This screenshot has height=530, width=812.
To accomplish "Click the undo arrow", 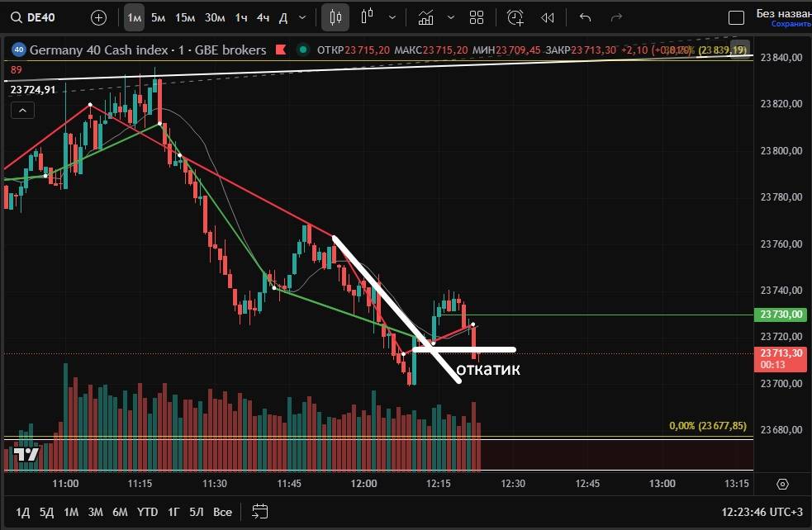I will tap(585, 17).
